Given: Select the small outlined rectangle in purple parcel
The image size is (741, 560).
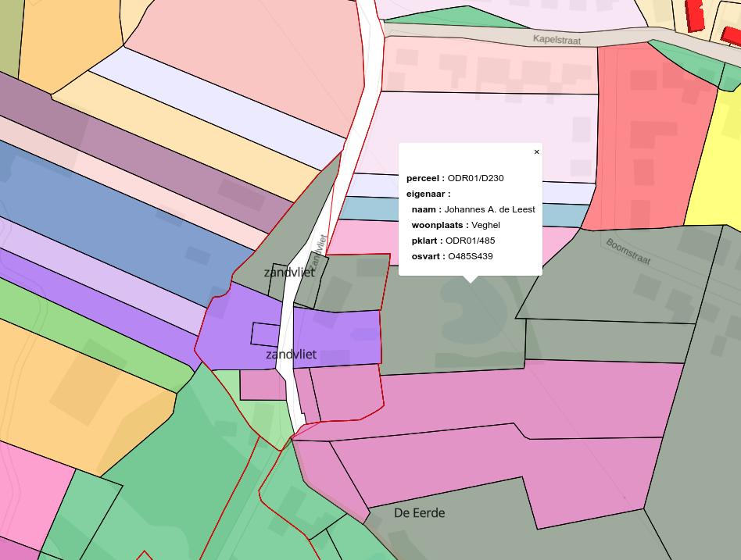Looking at the screenshot, I should 262,334.
